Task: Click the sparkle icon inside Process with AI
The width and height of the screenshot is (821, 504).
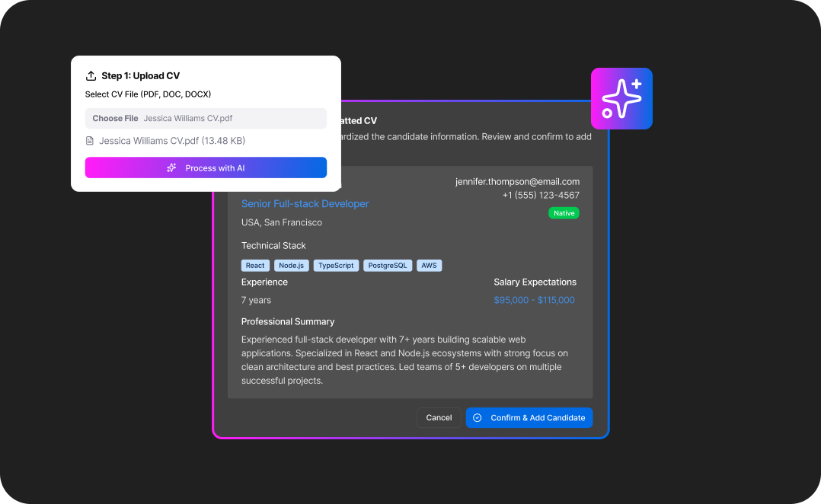Action: (x=171, y=168)
